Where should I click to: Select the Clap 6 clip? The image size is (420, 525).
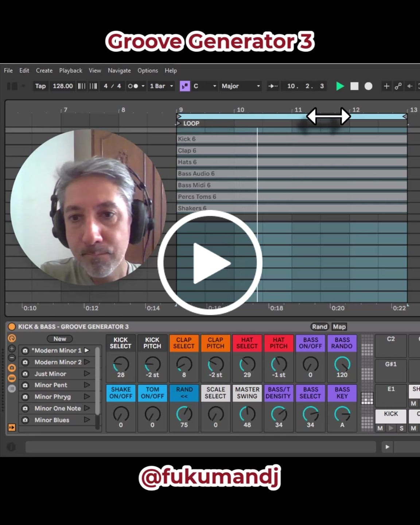pos(292,151)
